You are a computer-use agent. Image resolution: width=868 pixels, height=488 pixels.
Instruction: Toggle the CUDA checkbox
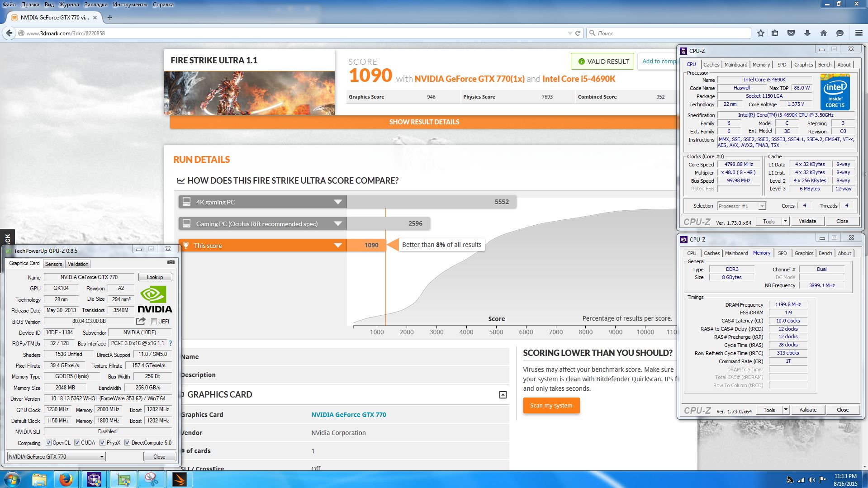click(77, 443)
